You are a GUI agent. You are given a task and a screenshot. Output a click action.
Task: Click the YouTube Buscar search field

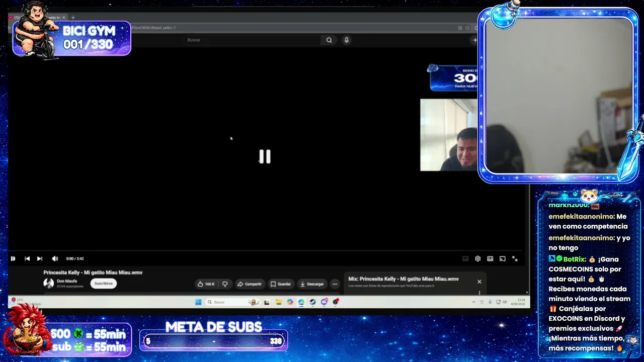pyautogui.click(x=252, y=40)
